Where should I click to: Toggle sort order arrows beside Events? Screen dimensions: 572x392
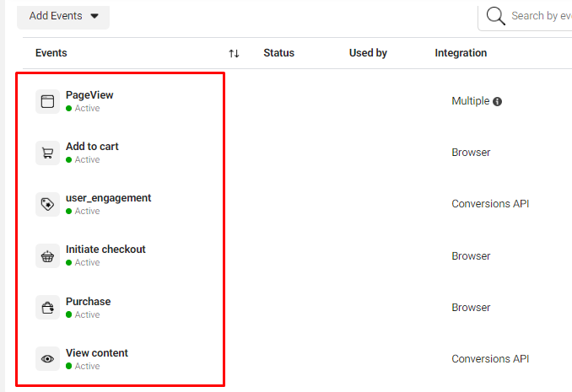tap(234, 54)
